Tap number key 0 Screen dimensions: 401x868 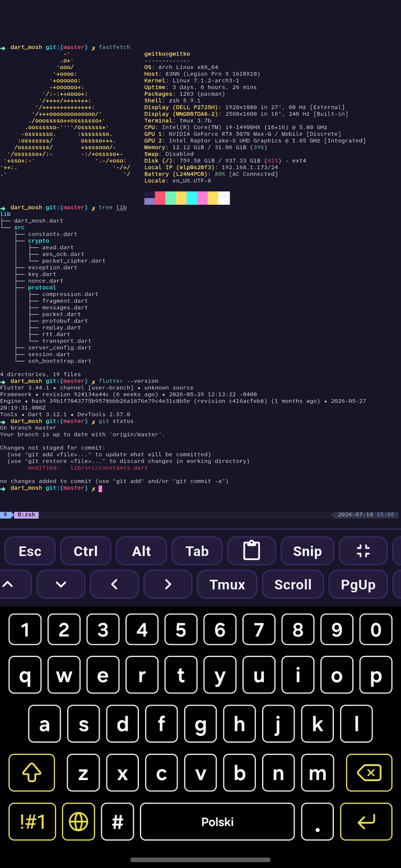376,630
